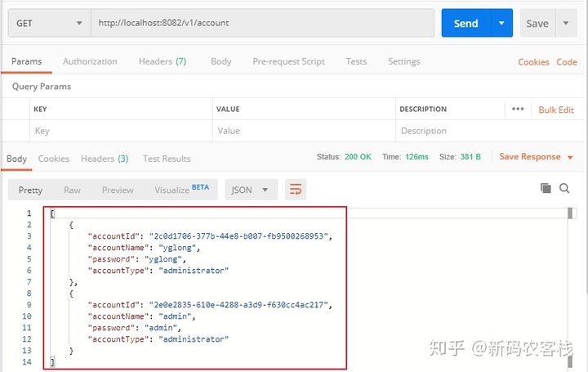
Task: Click password value "admin" on line 11
Action: 161,328
